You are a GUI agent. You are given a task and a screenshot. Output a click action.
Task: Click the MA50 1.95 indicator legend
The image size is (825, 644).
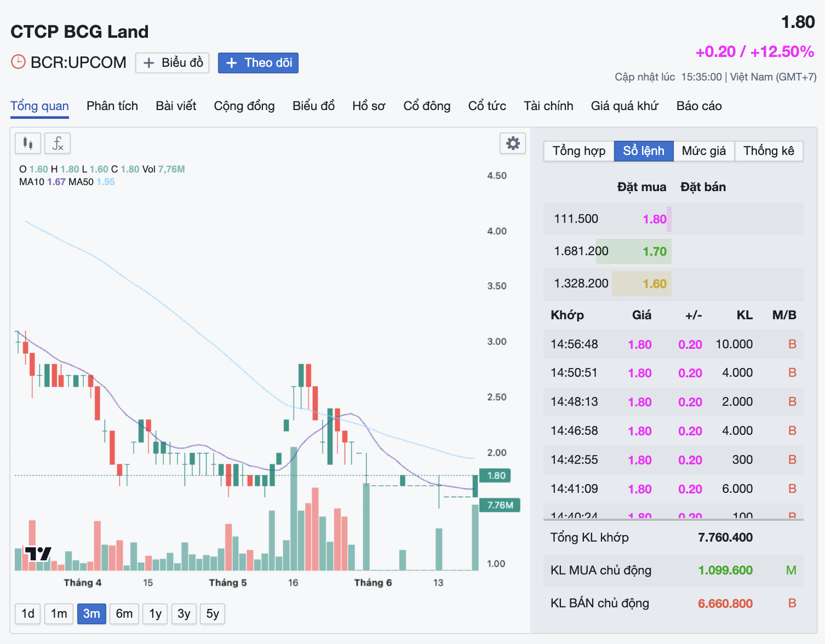pos(91,182)
